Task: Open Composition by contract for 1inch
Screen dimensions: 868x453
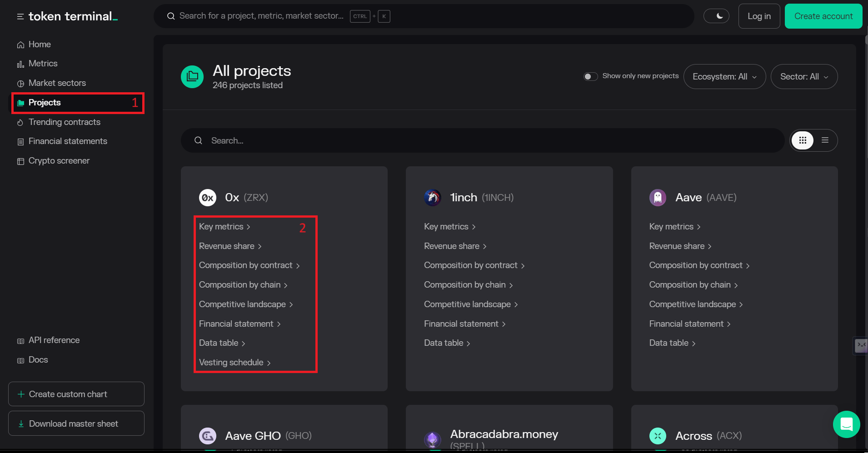Action: pyautogui.click(x=474, y=265)
